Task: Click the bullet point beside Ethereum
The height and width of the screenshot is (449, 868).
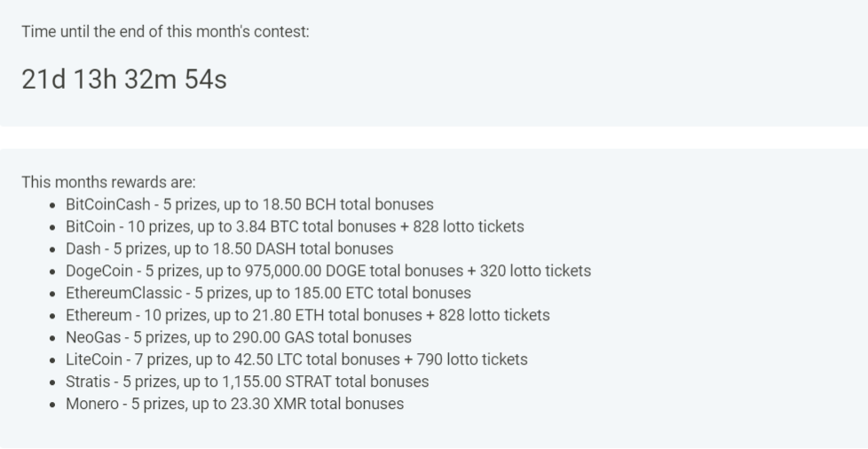Action: pyautogui.click(x=52, y=316)
